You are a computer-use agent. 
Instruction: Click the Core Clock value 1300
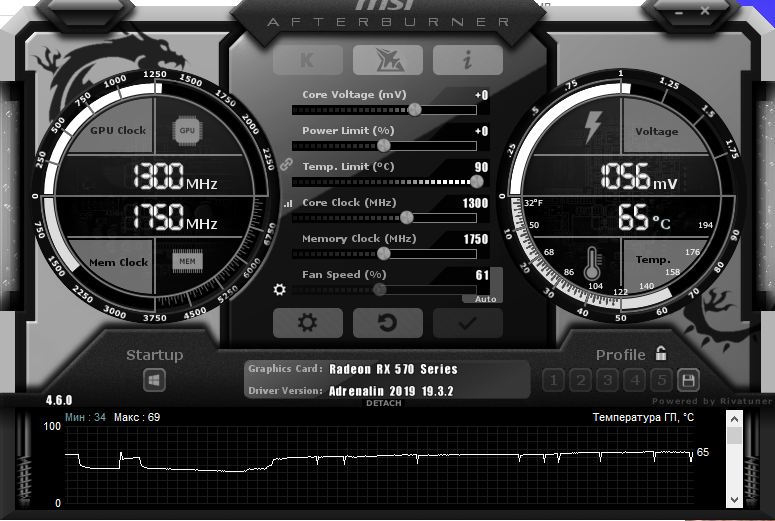click(x=475, y=203)
